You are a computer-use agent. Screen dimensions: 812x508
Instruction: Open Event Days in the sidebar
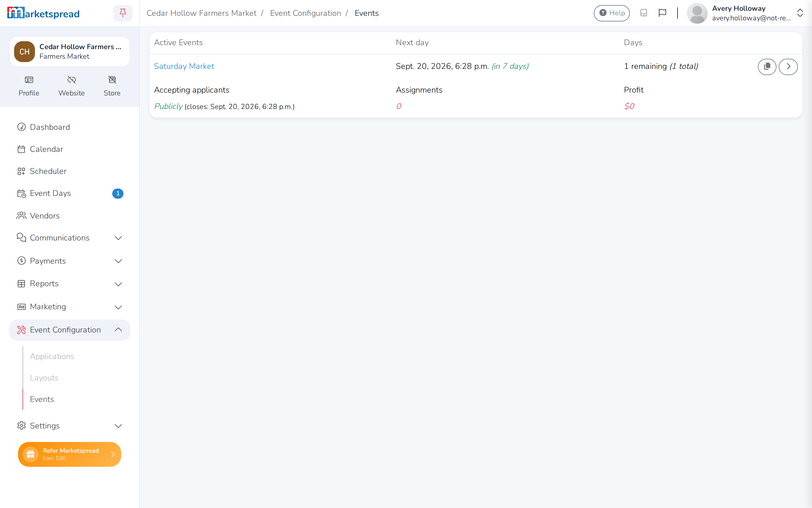pyautogui.click(x=69, y=193)
